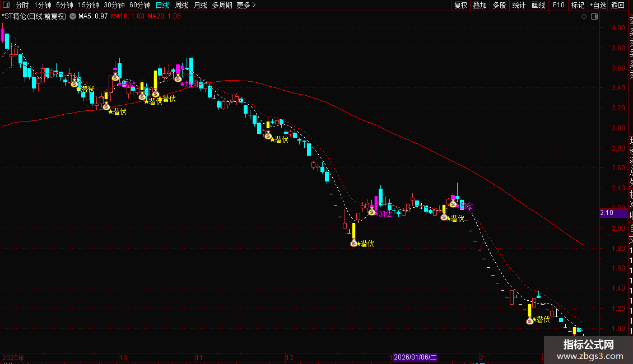Click the 潜伏 label near the 1.20 level

[543, 320]
